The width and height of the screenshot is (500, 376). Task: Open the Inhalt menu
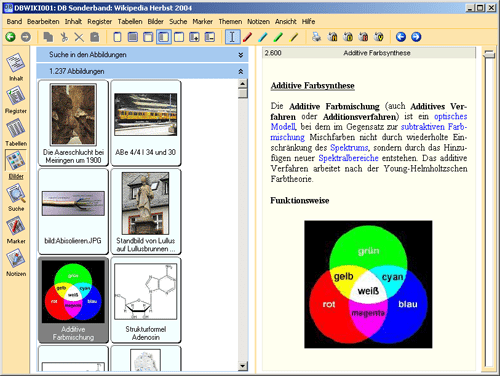click(x=73, y=22)
